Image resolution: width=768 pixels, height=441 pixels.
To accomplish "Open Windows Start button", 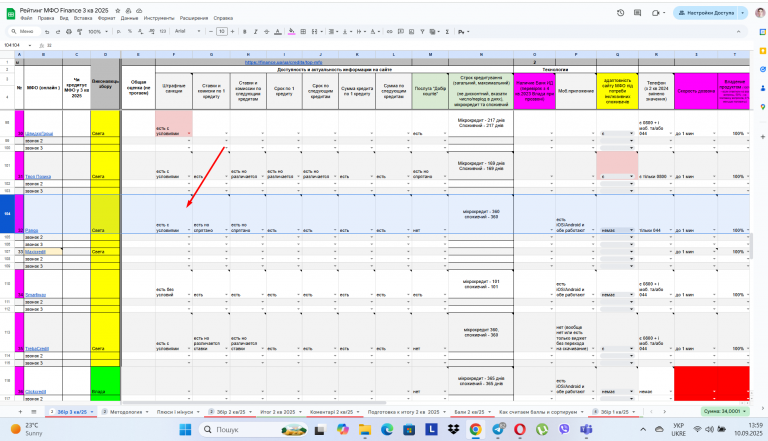I will coord(185,430).
